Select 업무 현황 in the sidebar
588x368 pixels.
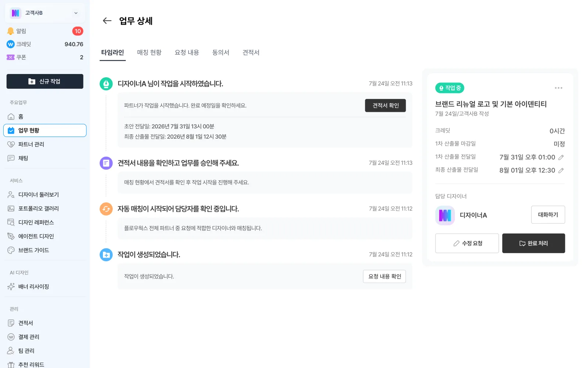point(45,130)
